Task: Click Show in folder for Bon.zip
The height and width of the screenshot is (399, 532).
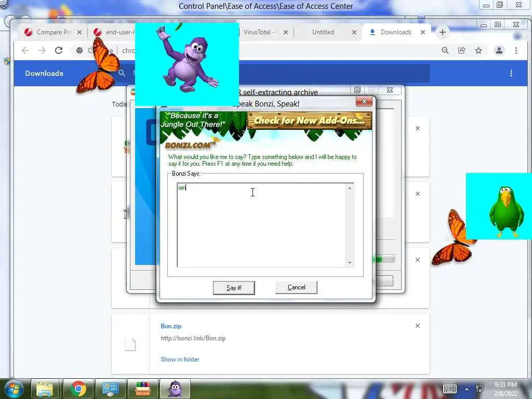Action: 180,360
